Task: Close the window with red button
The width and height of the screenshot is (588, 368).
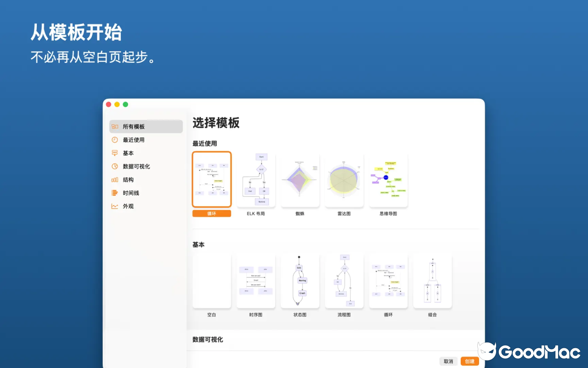Action: click(x=109, y=104)
